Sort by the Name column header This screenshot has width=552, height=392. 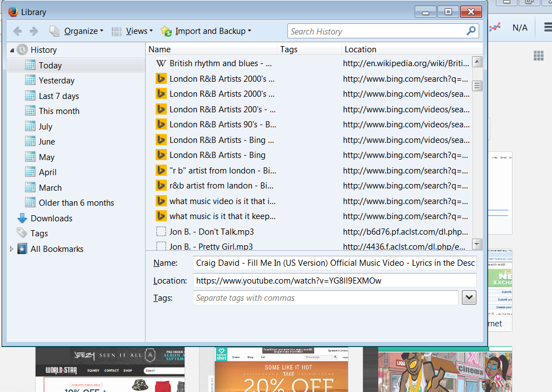coord(212,49)
